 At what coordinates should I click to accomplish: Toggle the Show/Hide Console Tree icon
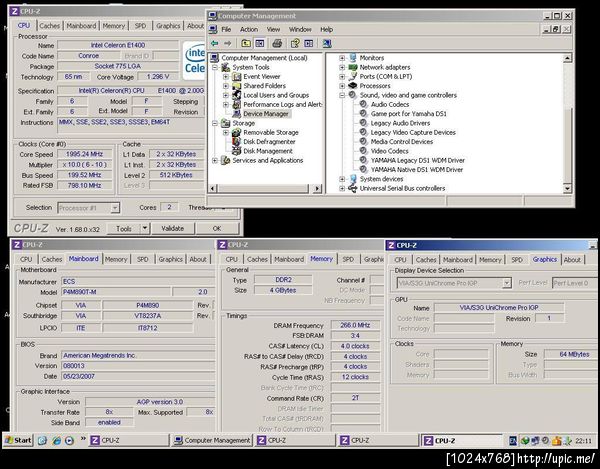(260, 44)
